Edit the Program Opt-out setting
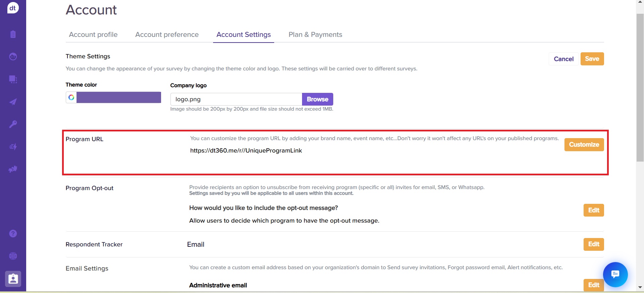 tap(593, 210)
